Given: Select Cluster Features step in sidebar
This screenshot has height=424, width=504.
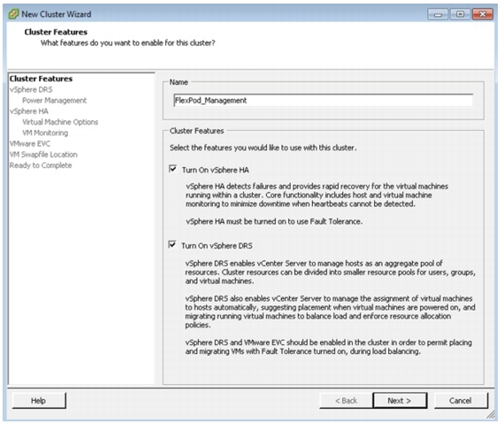Looking at the screenshot, I should click(42, 79).
